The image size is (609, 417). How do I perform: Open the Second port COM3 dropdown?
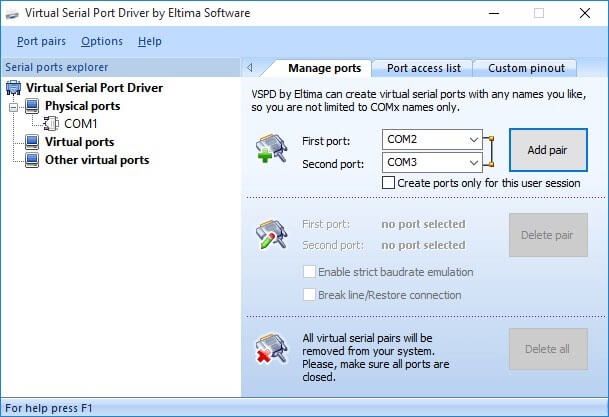point(432,162)
